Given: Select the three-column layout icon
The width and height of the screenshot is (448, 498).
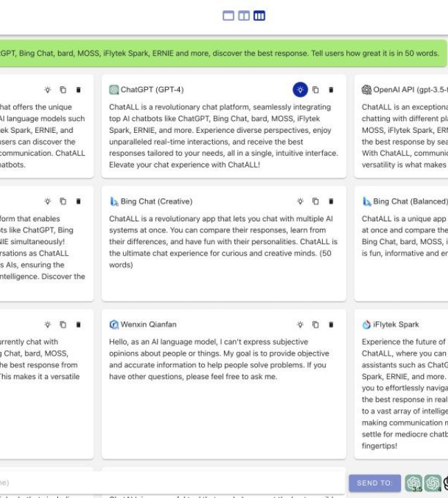Looking at the screenshot, I should [x=259, y=15].
